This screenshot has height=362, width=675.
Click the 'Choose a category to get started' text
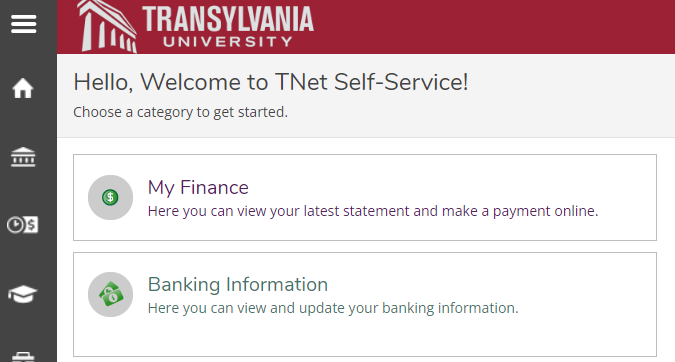pyautogui.click(x=180, y=112)
